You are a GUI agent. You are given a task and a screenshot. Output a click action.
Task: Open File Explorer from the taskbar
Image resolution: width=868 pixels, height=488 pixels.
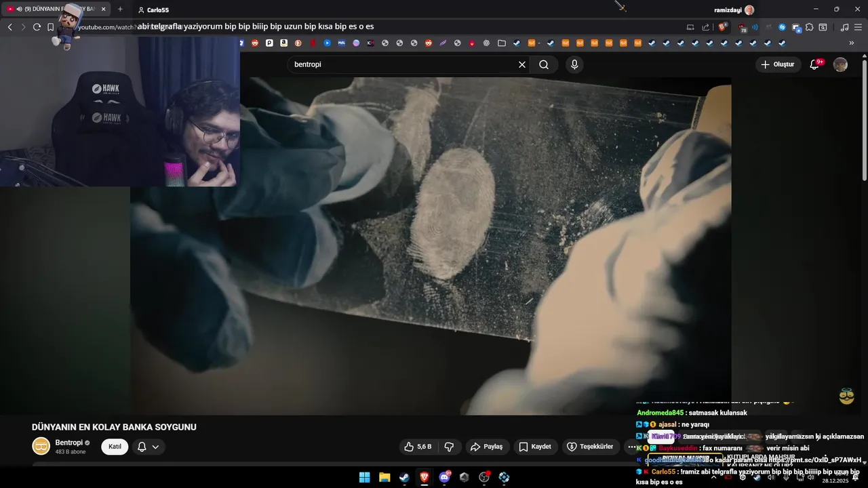point(384,477)
